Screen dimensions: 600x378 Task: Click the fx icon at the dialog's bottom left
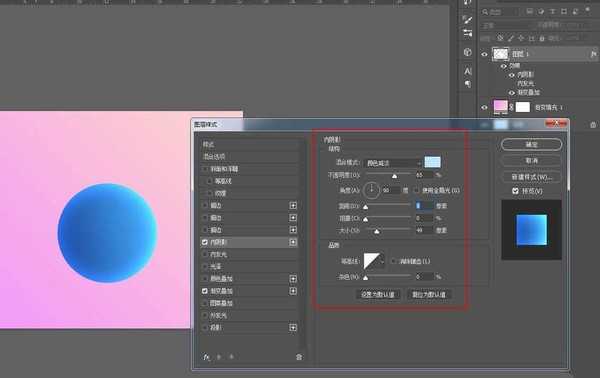tap(206, 357)
